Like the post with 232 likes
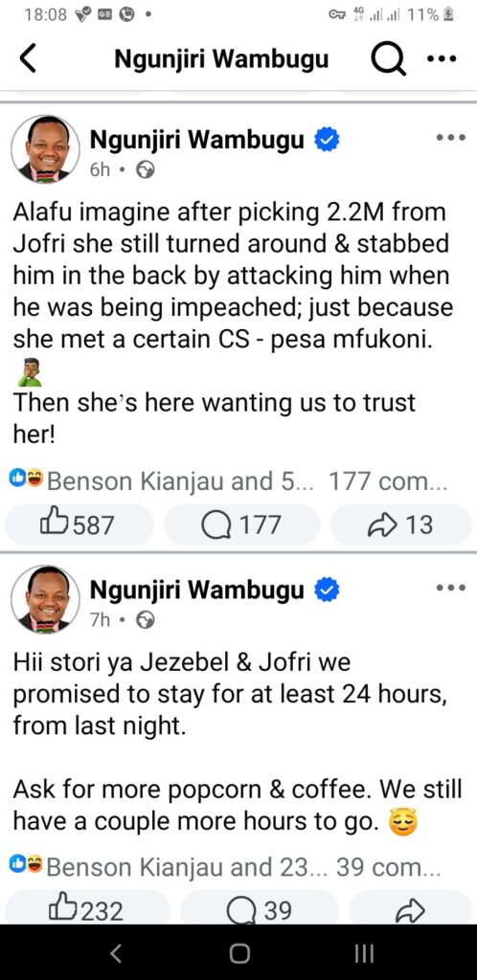The width and height of the screenshot is (477, 980). coord(86,909)
